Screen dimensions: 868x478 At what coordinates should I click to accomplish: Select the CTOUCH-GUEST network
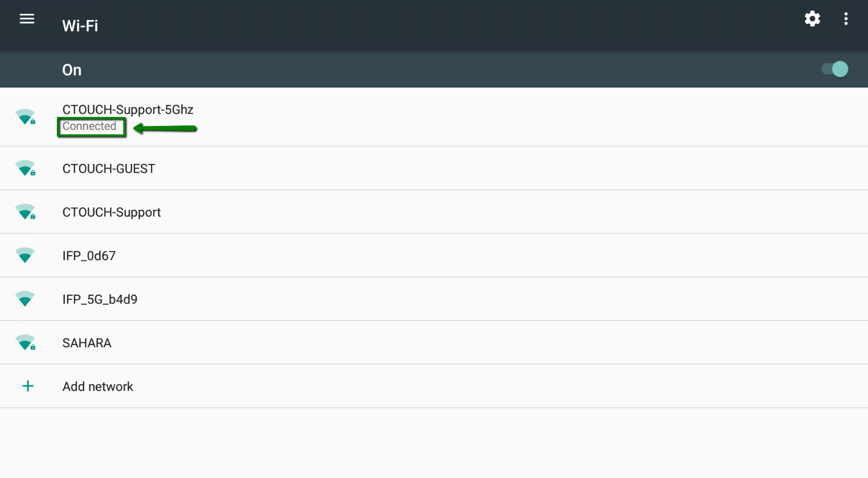click(x=109, y=169)
